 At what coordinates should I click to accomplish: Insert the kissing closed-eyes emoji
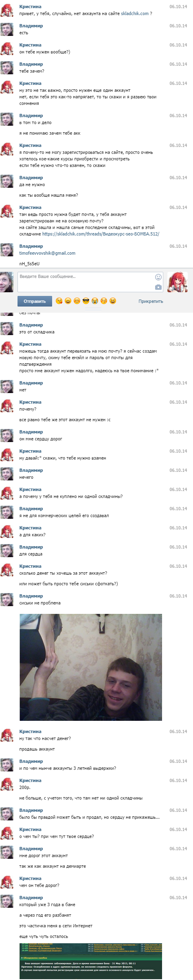[x=104, y=301]
